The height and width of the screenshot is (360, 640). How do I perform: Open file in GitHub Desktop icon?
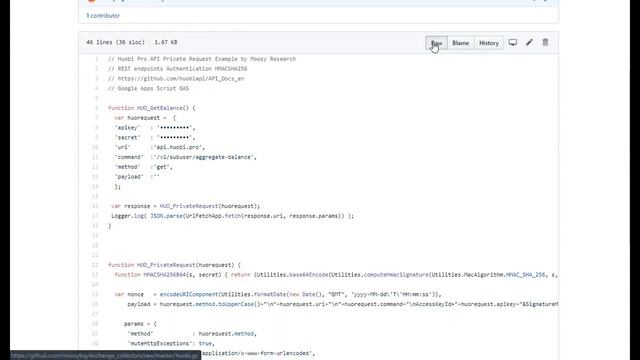pos(513,42)
